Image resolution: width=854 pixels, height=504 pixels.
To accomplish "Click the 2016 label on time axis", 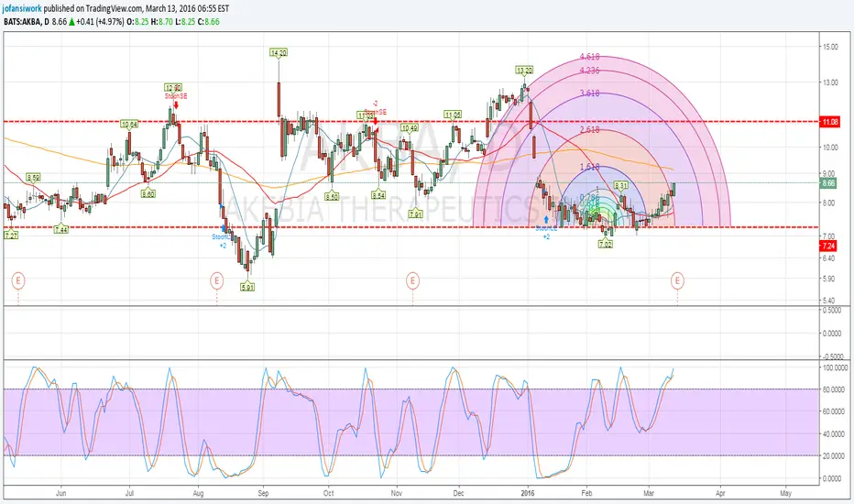I will (x=528, y=493).
